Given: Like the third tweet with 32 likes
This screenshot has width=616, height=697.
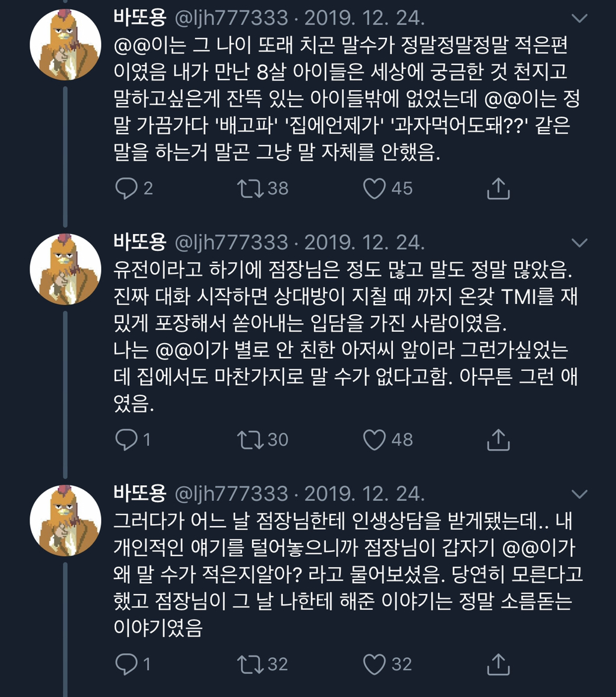Looking at the screenshot, I should click(x=375, y=664).
